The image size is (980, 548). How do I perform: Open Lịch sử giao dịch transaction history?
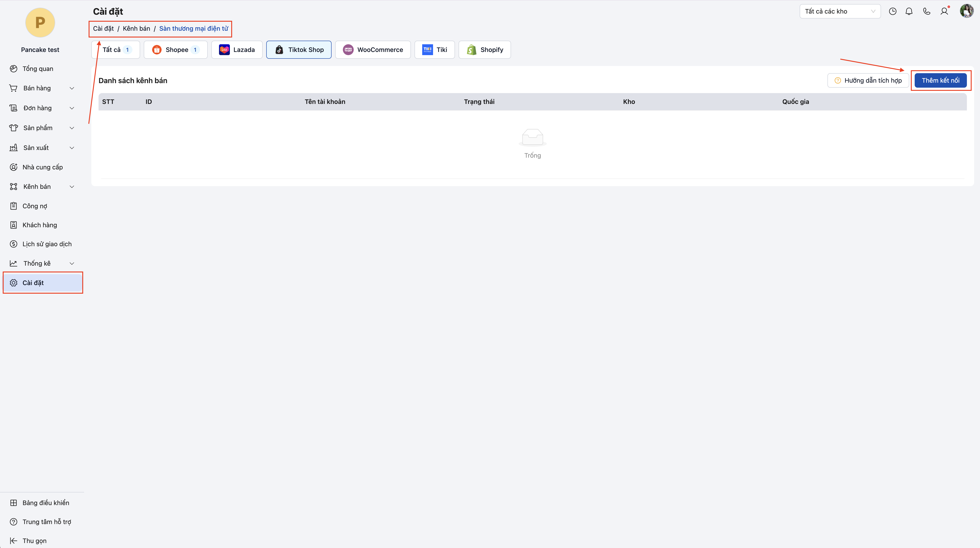coord(47,244)
